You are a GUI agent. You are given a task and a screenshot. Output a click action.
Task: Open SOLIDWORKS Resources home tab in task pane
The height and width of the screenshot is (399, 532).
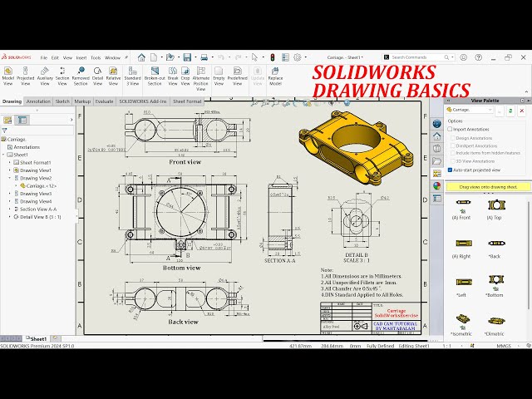(x=437, y=136)
